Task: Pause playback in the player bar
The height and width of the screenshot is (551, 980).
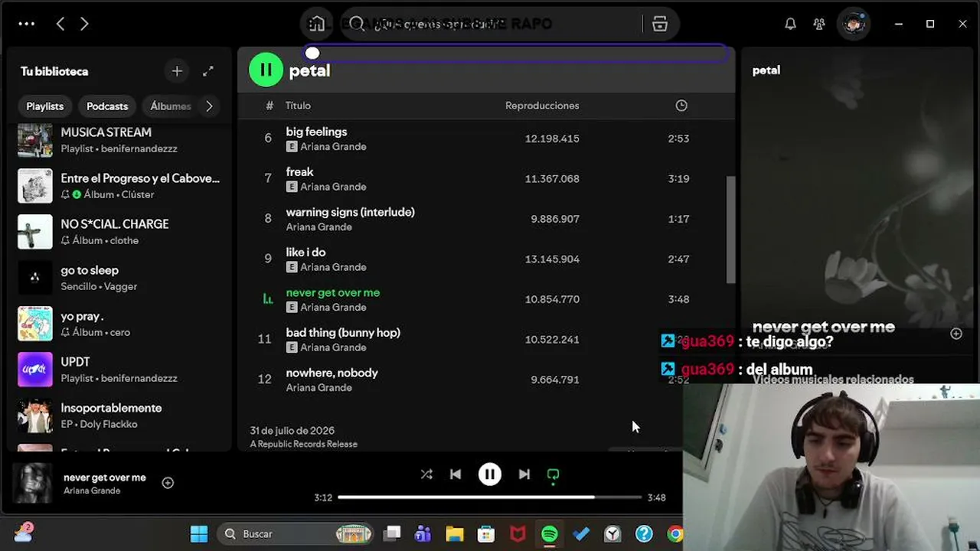Action: (x=490, y=474)
